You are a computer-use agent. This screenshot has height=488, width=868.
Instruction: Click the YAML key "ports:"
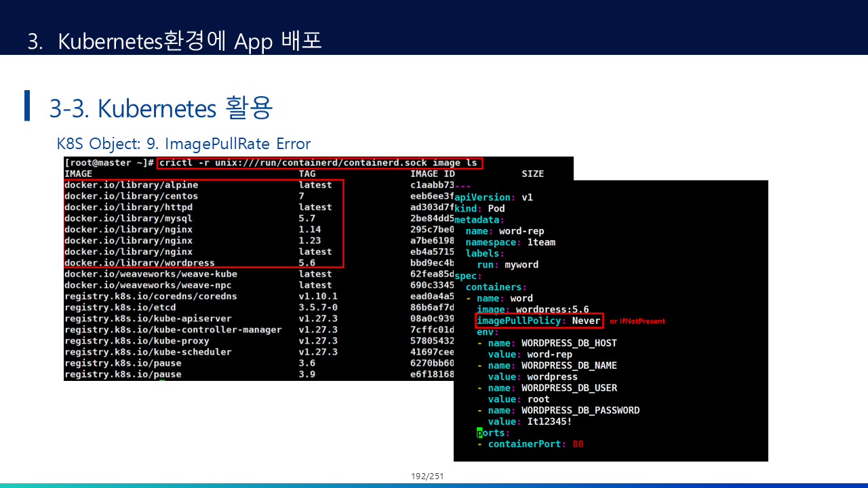click(494, 432)
